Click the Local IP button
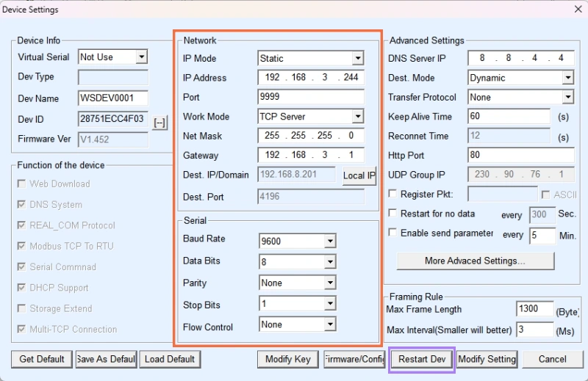Image resolution: width=588 pixels, height=381 pixels. click(359, 175)
